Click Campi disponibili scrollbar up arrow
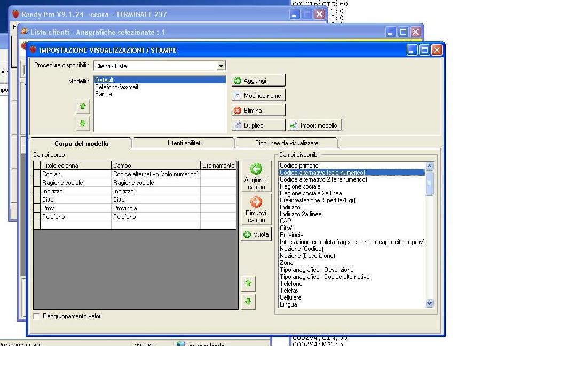This screenshot has width=576, height=392. click(x=429, y=166)
